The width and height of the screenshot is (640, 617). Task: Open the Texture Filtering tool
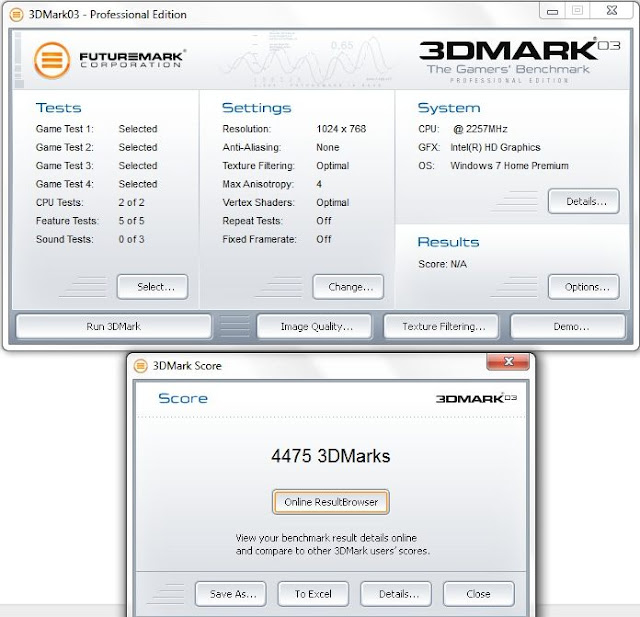click(441, 326)
